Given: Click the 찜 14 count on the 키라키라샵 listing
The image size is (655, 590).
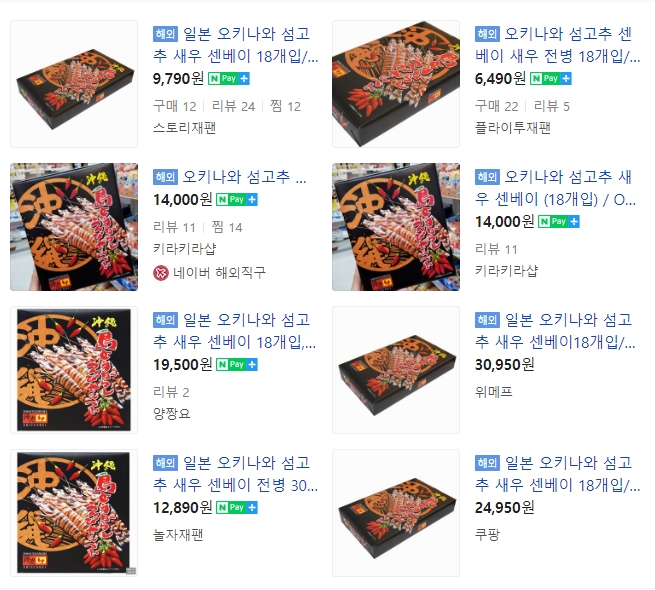Looking at the screenshot, I should point(227,227).
